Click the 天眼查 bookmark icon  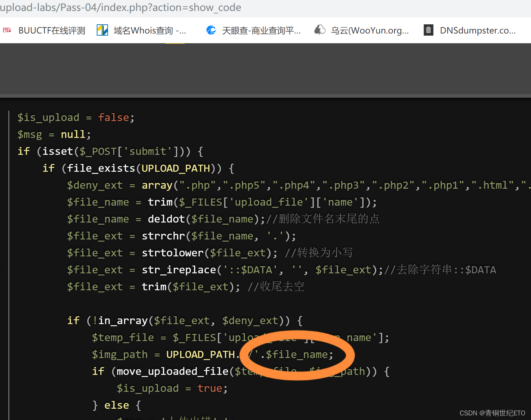coord(211,30)
